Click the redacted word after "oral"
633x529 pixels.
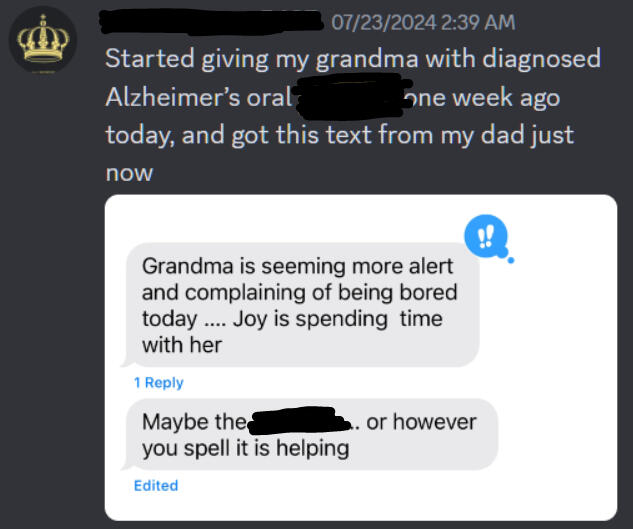[x=351, y=97]
